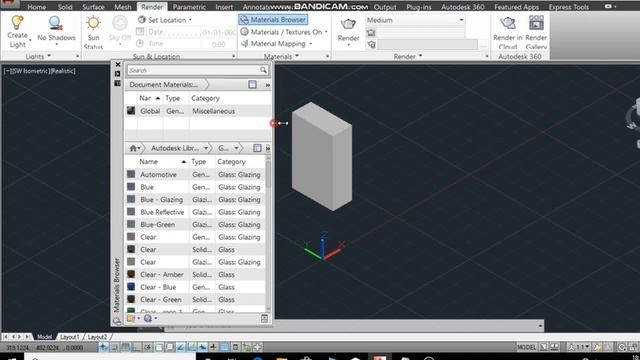Click Render in Cloud icon
Screen dimensions: 640x360
[507, 23]
